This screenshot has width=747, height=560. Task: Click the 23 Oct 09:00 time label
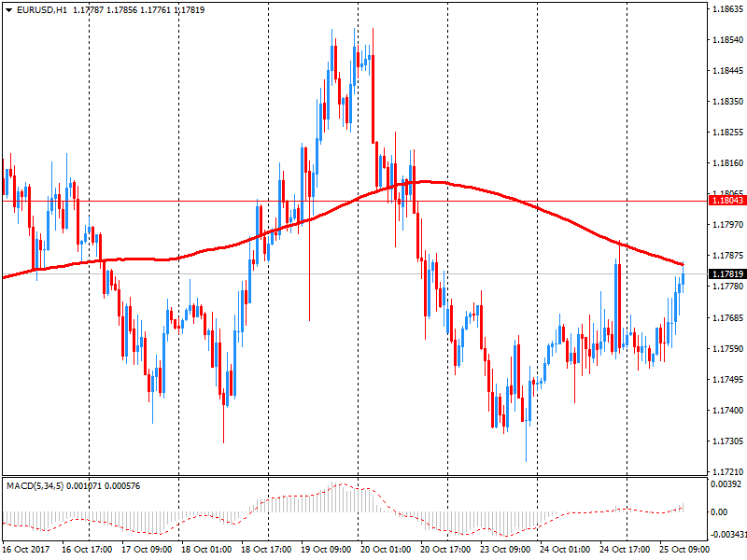(x=505, y=549)
